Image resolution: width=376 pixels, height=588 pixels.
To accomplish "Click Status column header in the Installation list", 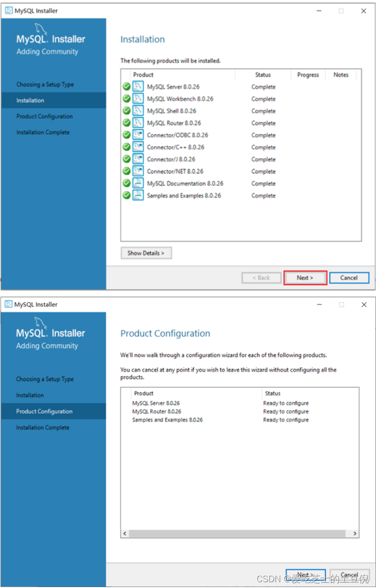I will pyautogui.click(x=263, y=75).
